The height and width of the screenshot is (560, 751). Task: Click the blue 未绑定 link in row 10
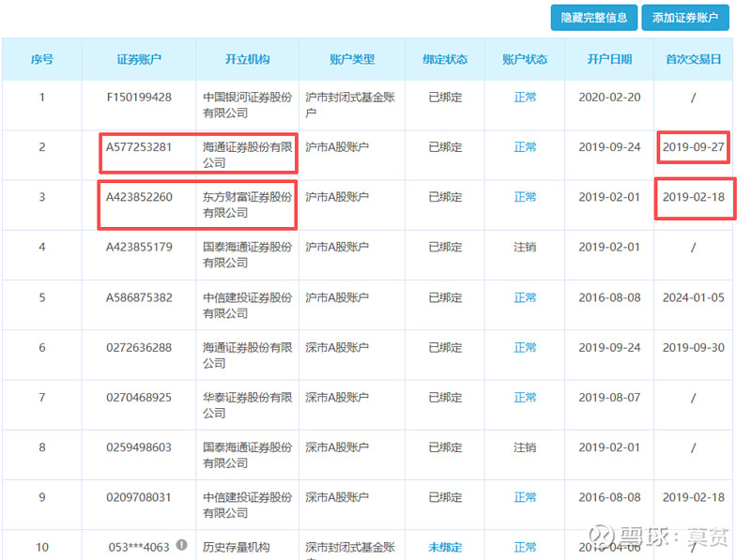tap(445, 547)
